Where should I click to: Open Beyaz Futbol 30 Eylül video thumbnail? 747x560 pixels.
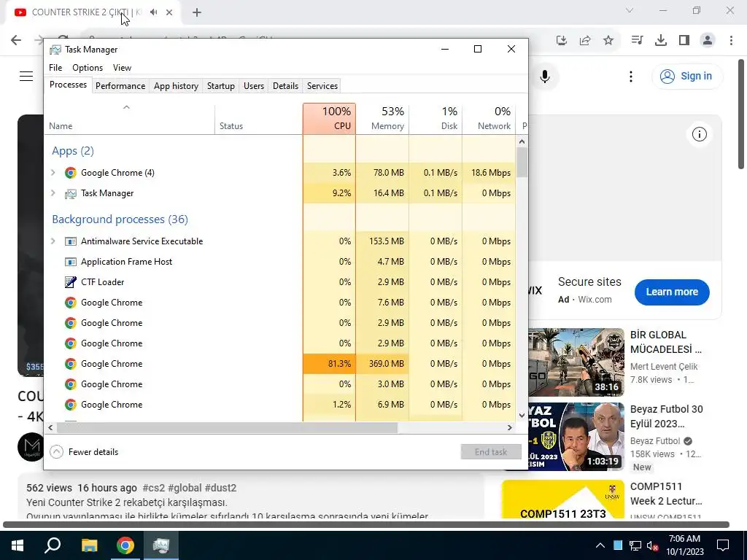coord(576,437)
